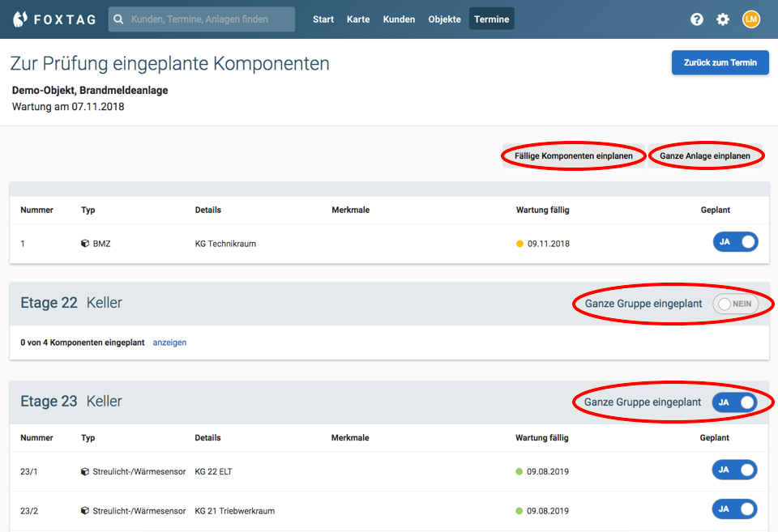
Task: Disable Ganze Gruppe eingeplant for Etage 23
Action: click(x=734, y=402)
